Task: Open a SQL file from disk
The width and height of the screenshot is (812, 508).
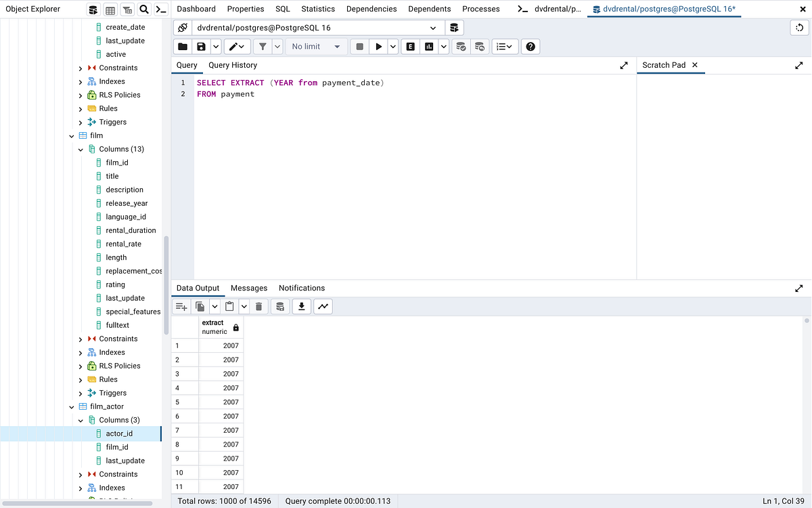Action: (182, 46)
